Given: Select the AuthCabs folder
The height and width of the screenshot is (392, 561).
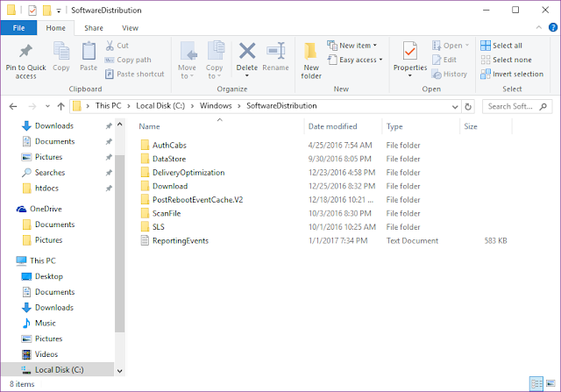Looking at the screenshot, I should coord(169,146).
